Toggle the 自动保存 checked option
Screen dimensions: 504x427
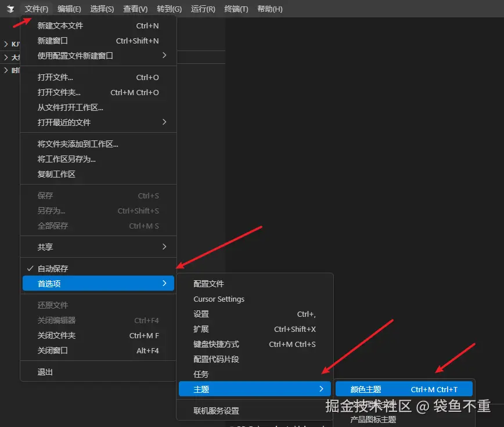98,269
